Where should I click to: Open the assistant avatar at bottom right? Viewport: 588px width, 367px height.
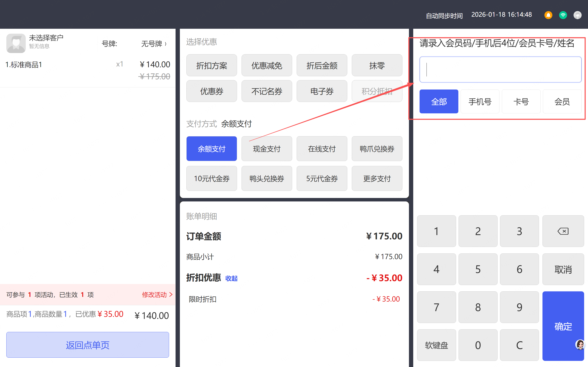coord(580,344)
